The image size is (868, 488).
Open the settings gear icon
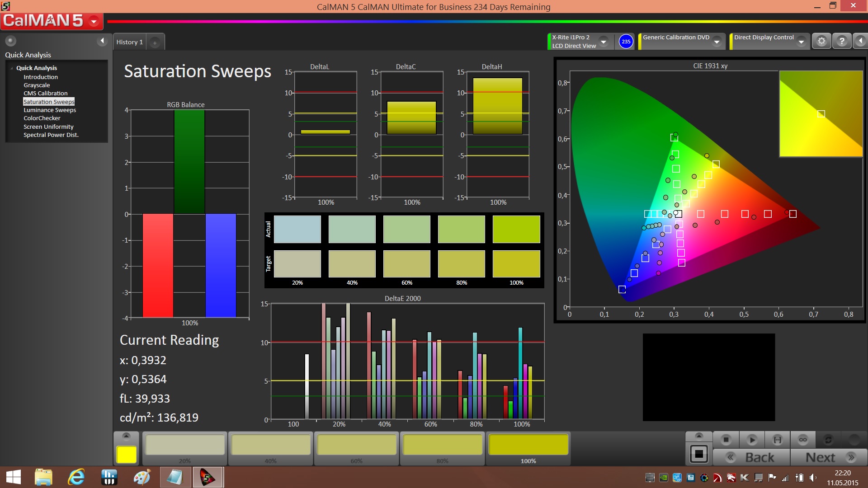[821, 41]
